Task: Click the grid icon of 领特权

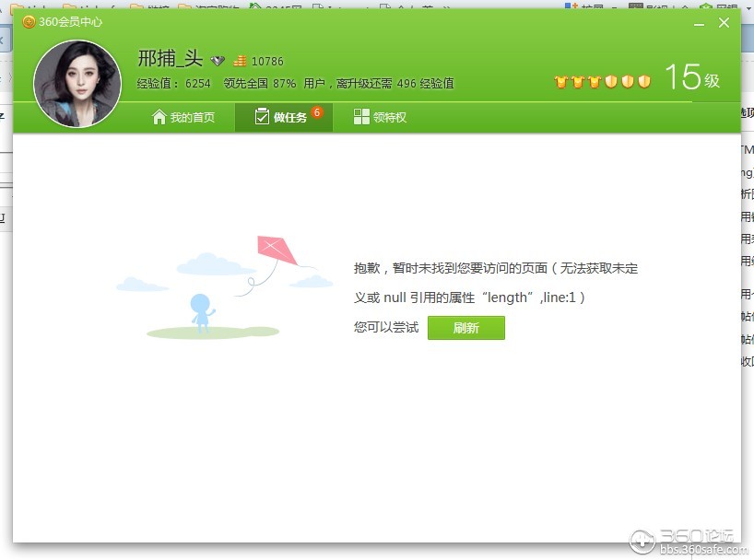Action: point(361,117)
